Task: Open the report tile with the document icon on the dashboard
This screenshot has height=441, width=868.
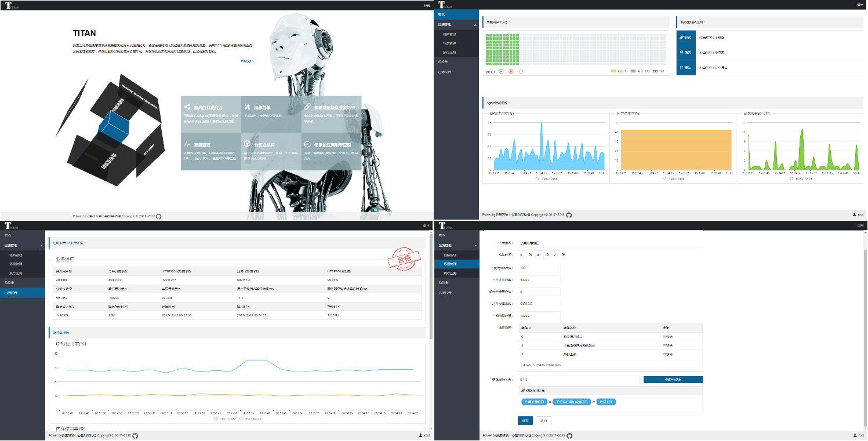Action: click(686, 67)
